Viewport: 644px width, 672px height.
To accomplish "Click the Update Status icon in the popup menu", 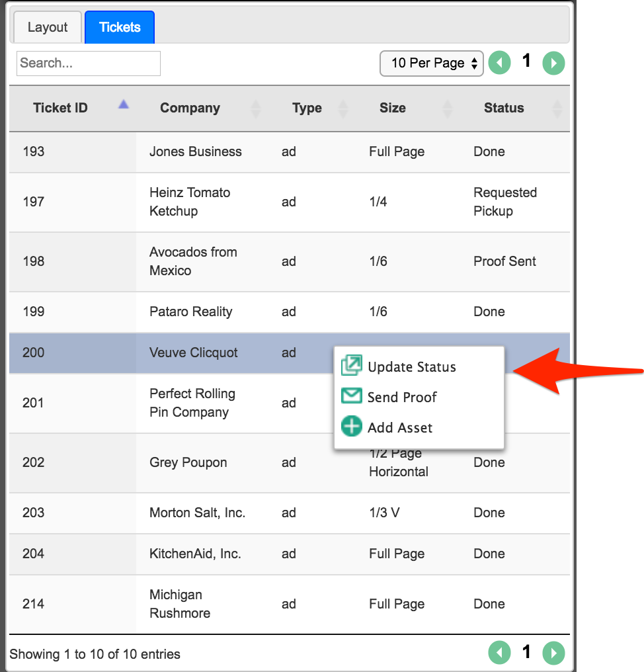I will pos(351,365).
